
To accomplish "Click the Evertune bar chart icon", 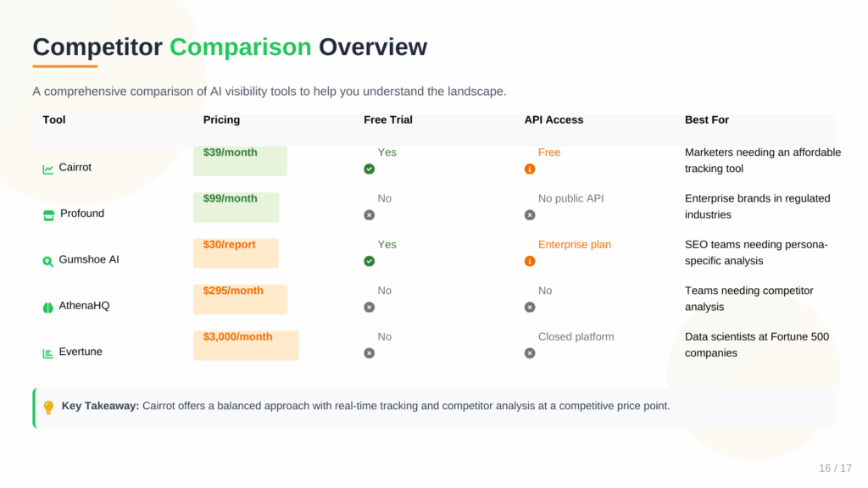I will (48, 352).
